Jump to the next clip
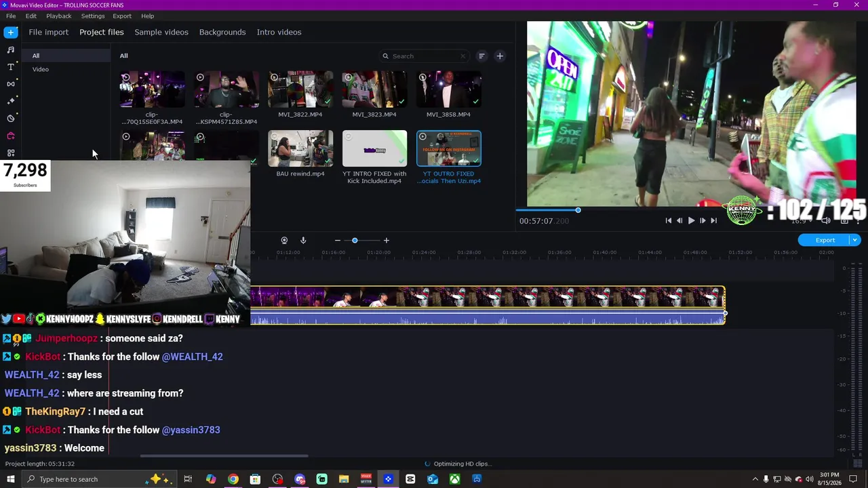 pyautogui.click(x=713, y=220)
